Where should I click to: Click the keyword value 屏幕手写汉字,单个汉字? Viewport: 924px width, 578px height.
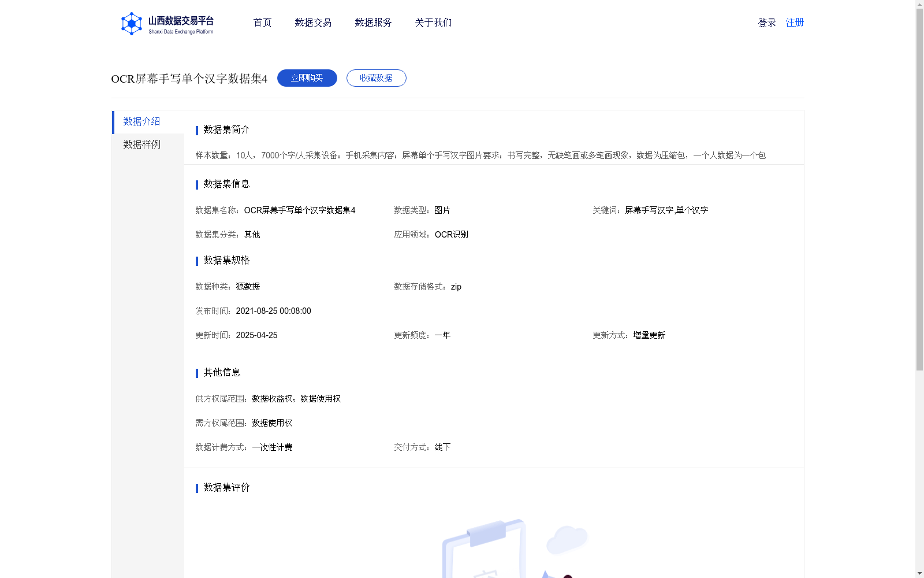coord(666,210)
